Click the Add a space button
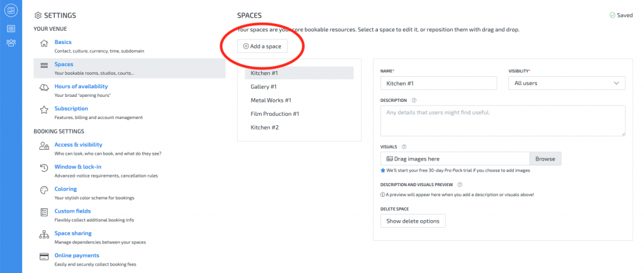Screen dimensions: 644x273 [263, 46]
